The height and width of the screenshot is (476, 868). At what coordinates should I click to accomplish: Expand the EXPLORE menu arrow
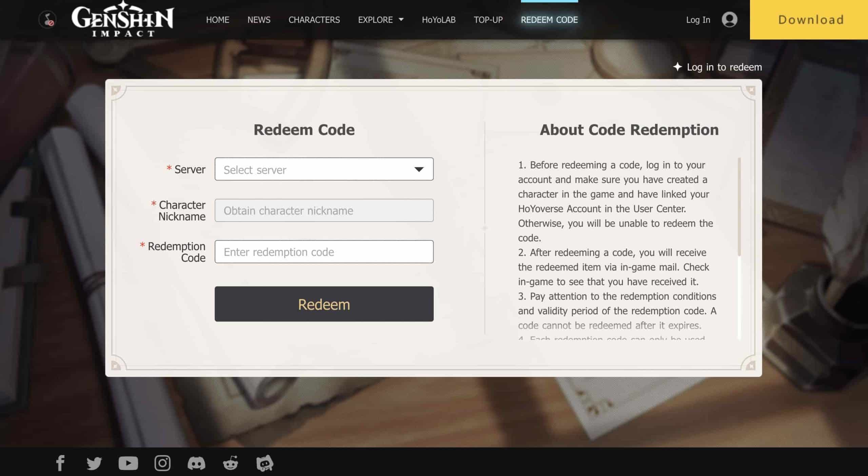401,20
